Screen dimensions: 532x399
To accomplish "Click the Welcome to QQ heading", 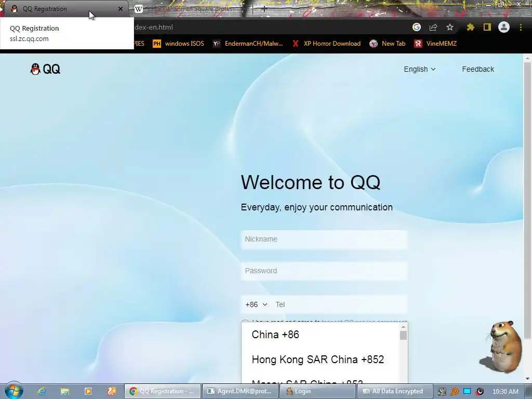I will [311, 182].
